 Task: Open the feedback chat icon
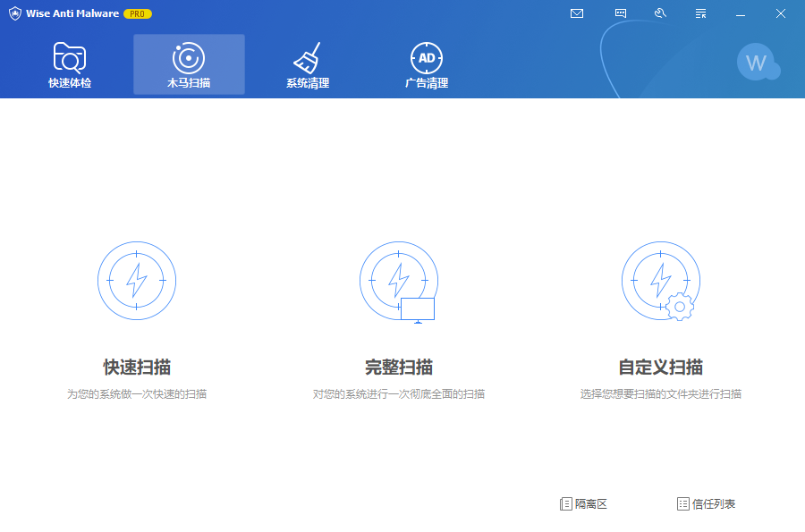click(x=620, y=13)
